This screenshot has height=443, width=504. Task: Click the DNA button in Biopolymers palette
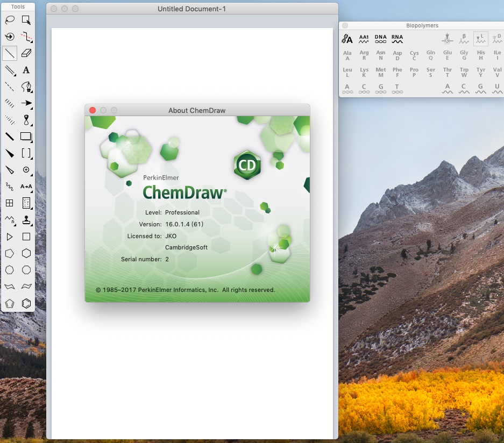(380, 38)
